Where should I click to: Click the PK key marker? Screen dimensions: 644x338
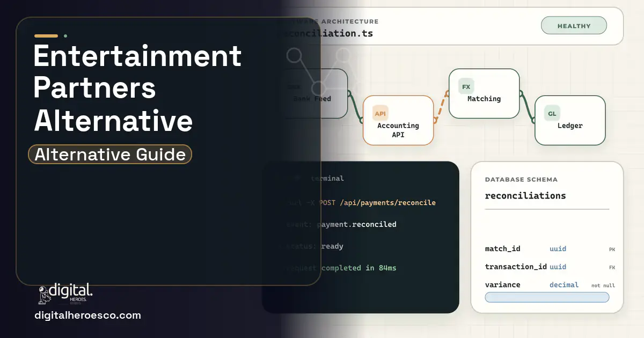pyautogui.click(x=612, y=249)
